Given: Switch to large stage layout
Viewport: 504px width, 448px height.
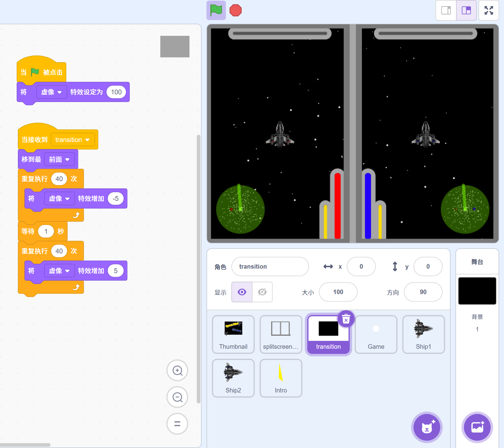Looking at the screenshot, I should (x=466, y=10).
